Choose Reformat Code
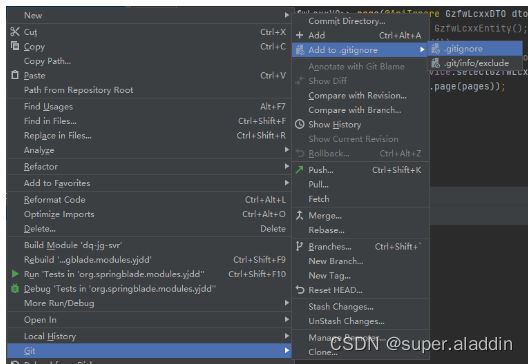Viewport: 528px width, 364px height. (55, 199)
